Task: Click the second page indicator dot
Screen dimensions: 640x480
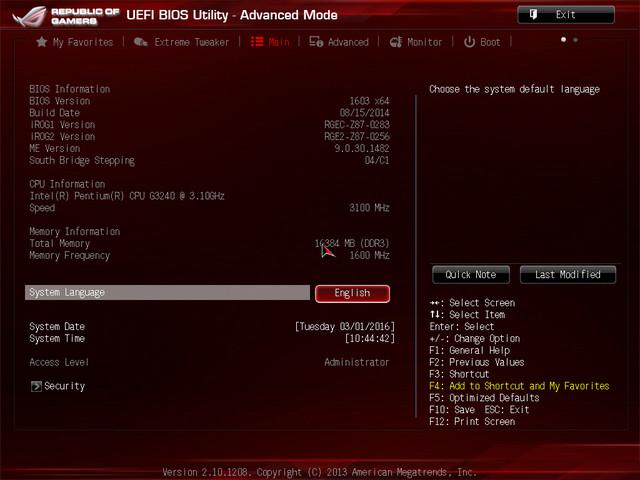Action: tap(575, 40)
